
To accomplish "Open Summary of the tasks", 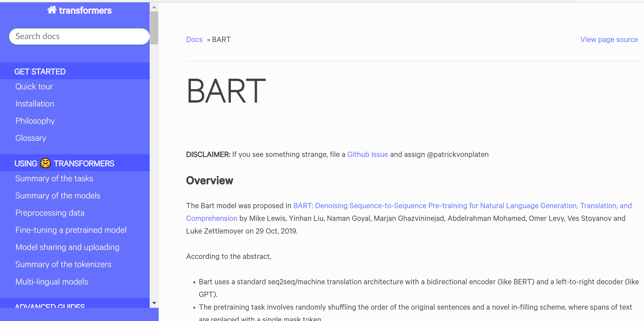I will point(54,179).
